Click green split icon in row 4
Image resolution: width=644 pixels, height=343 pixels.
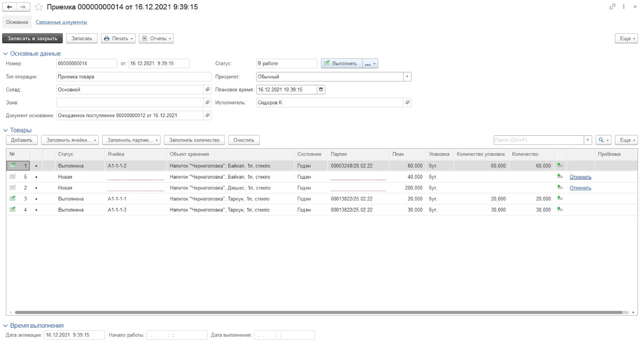(560, 209)
